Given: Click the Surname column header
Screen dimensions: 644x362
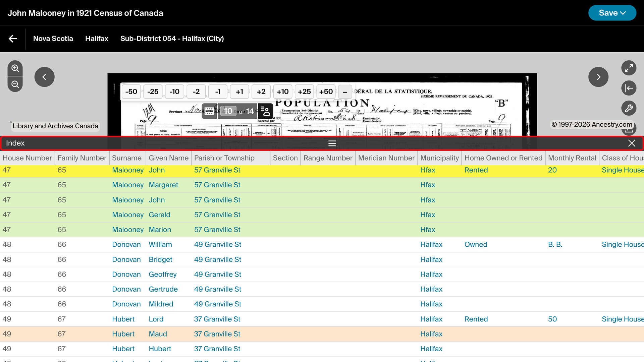Looking at the screenshot, I should click(x=127, y=158).
